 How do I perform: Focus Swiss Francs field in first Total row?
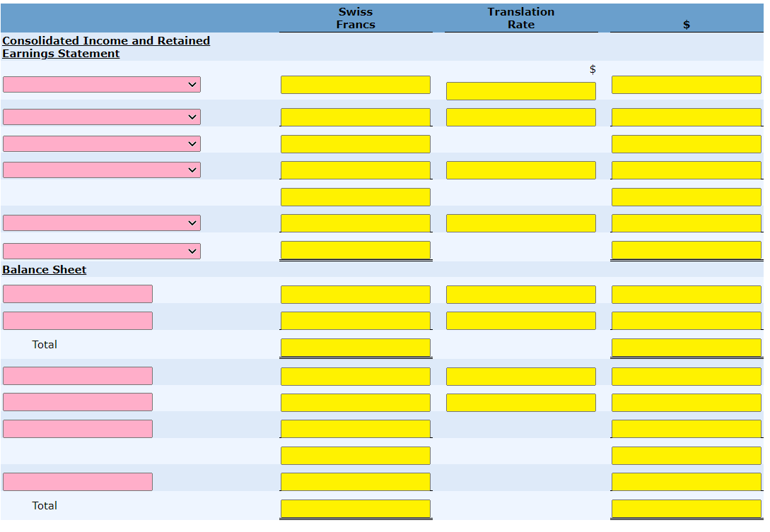356,348
